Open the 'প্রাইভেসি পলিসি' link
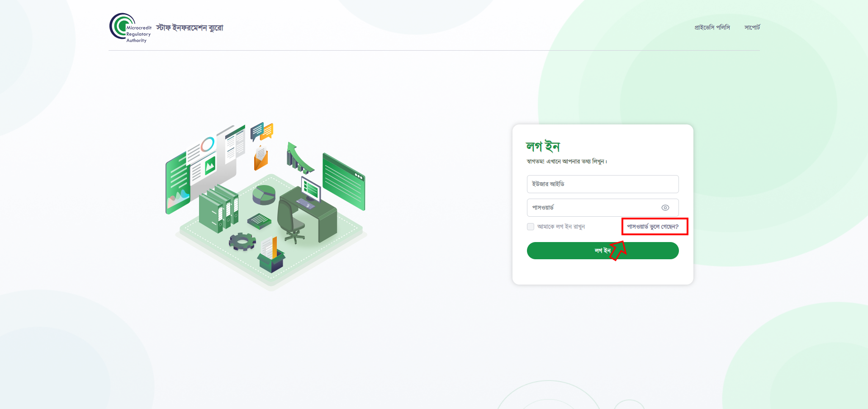Image resolution: width=868 pixels, height=409 pixels. pos(712,28)
